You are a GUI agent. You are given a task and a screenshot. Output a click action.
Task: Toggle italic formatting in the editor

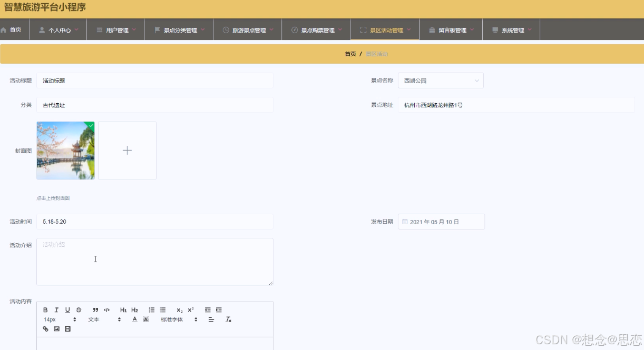click(56, 310)
